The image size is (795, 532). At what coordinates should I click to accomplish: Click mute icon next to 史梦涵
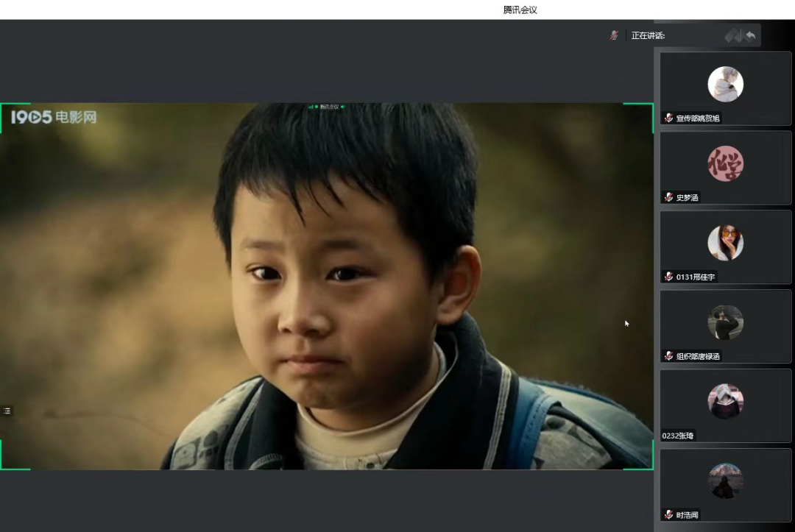coord(668,197)
